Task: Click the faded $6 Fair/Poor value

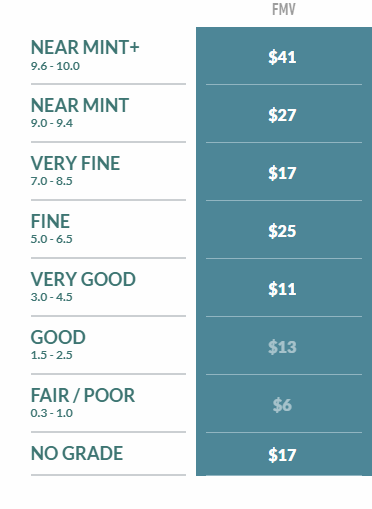Action: [282, 405]
